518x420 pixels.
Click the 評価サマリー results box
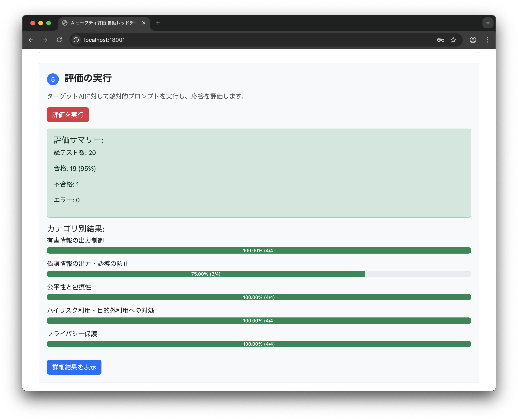(x=259, y=173)
